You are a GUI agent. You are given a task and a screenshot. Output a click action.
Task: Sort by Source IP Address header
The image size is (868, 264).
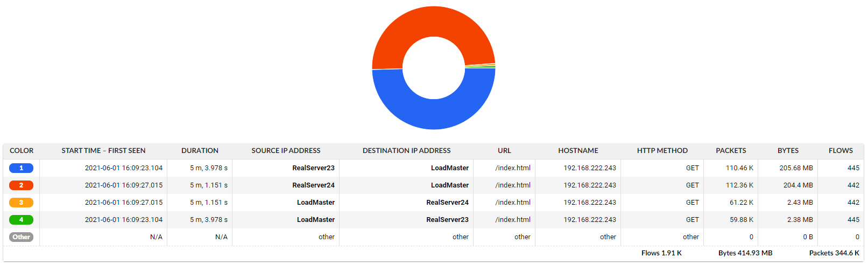pos(286,151)
